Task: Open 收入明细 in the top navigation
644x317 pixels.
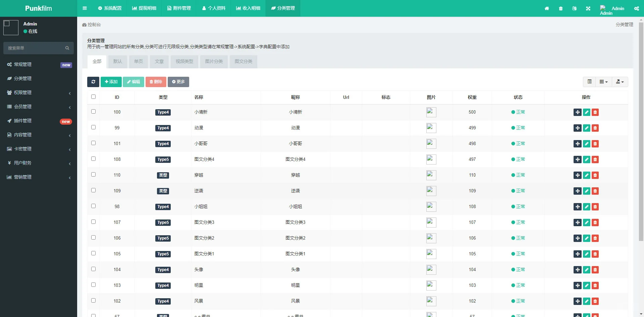Action: [x=248, y=8]
